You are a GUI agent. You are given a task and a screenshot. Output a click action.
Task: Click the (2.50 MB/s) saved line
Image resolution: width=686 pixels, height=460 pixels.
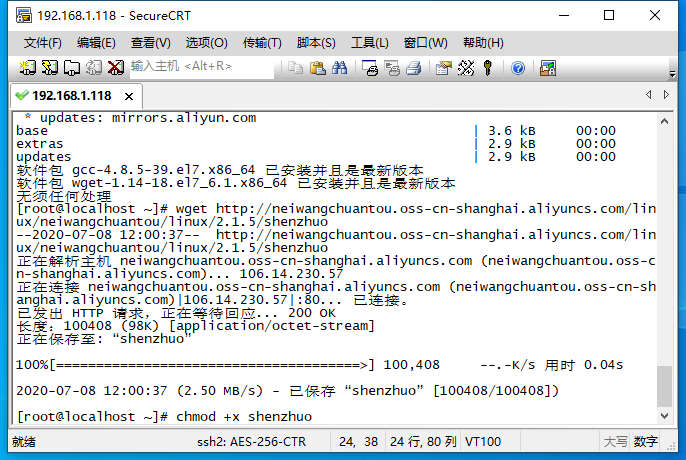(x=287, y=390)
